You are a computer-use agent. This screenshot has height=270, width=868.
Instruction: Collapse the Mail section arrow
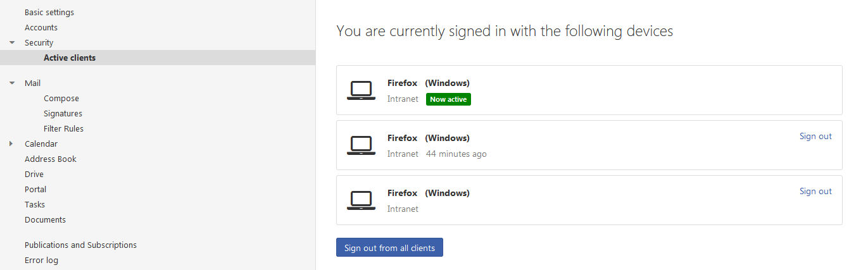[x=12, y=83]
